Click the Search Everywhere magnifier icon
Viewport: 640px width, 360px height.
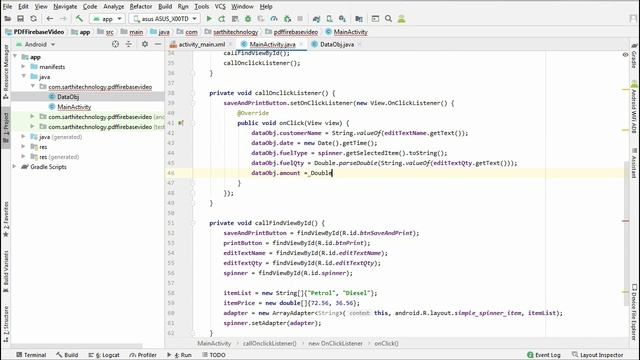click(x=389, y=19)
